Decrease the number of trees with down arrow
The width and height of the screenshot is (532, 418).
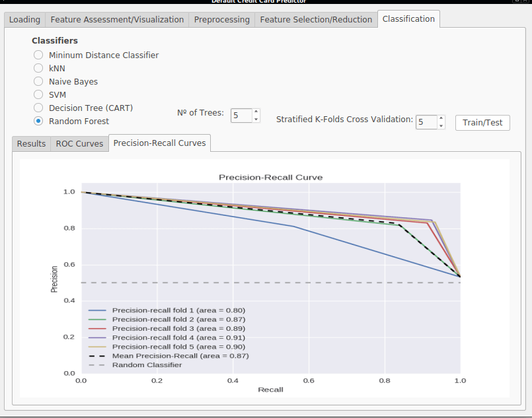pyautogui.click(x=256, y=119)
